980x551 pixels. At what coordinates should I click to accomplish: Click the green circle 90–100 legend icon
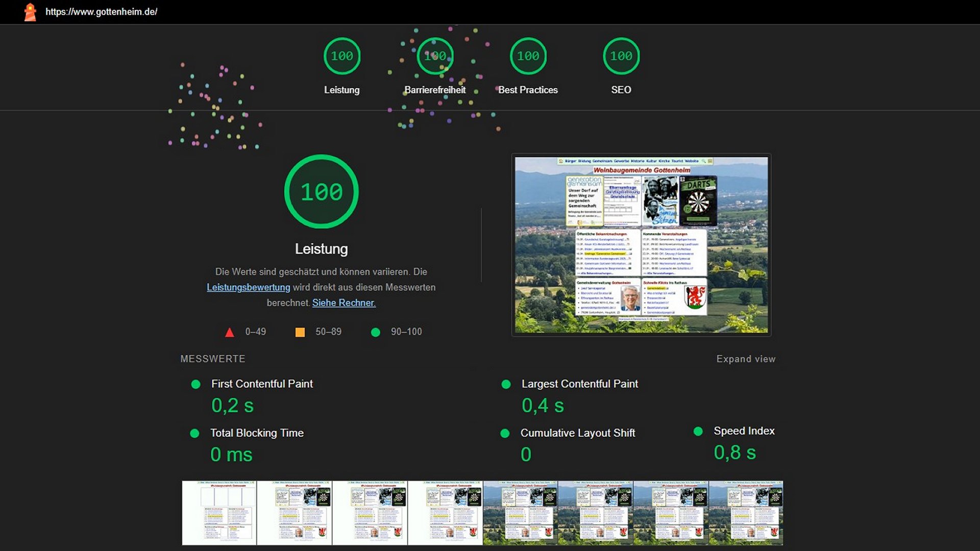(x=376, y=333)
